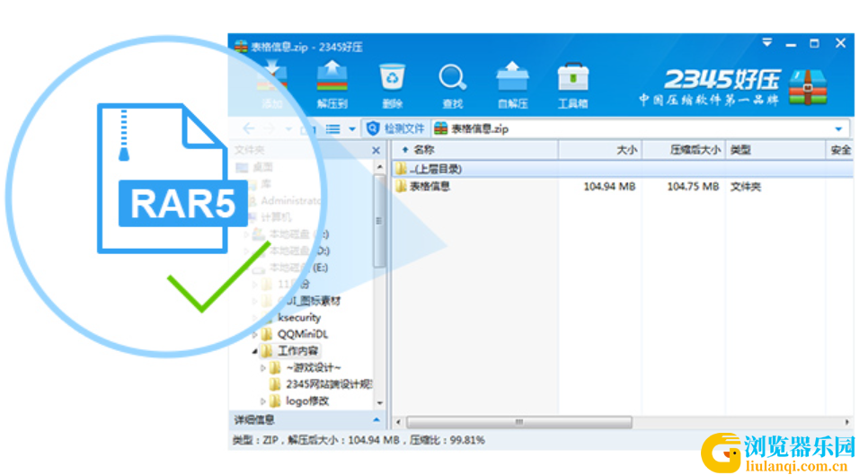The image size is (868, 475).
Task: Collapse the 工作内容 tree node arrow
Action: point(254,351)
